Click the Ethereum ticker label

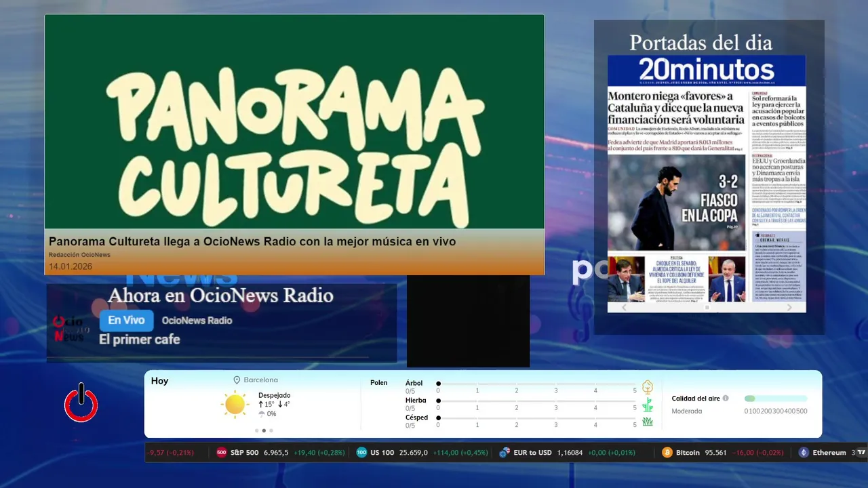coord(829,453)
